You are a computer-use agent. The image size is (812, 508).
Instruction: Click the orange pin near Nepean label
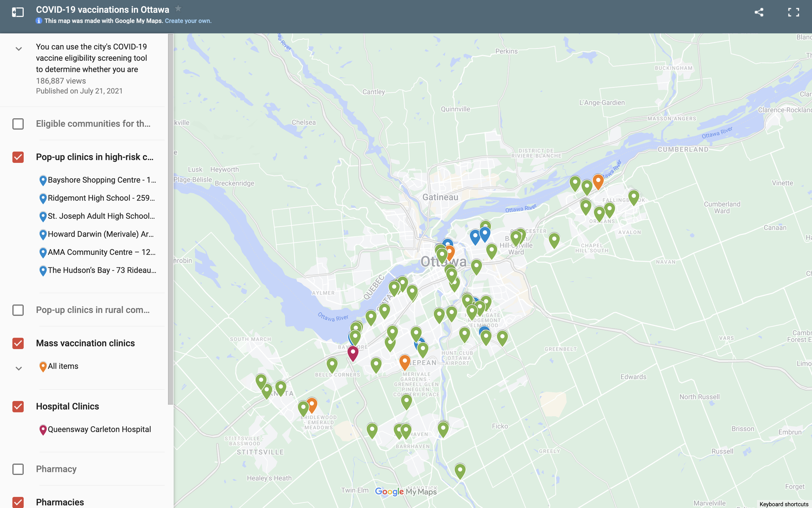404,361
